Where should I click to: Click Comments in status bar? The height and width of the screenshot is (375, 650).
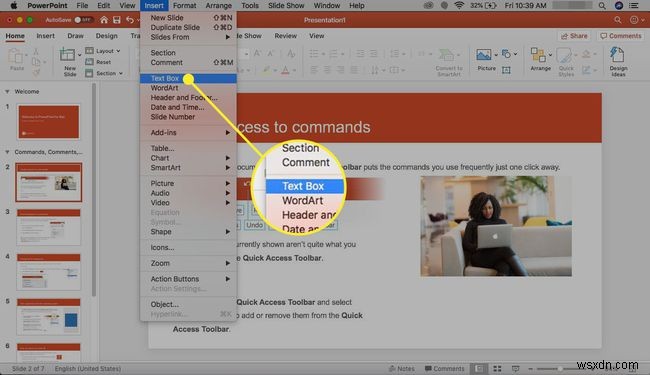(x=444, y=368)
